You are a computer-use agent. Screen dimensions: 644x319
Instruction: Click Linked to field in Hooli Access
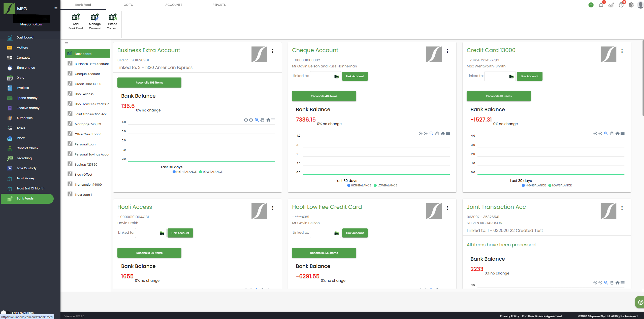pos(147,233)
